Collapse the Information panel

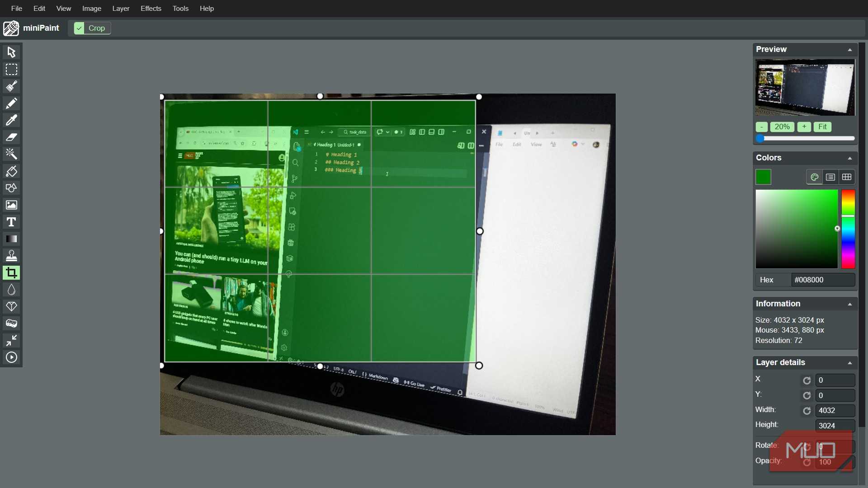[849, 304]
